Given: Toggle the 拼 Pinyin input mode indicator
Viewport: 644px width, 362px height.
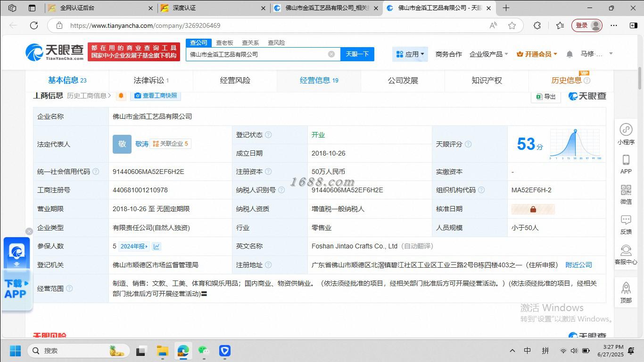Looking at the screenshot, I should 545,351.
